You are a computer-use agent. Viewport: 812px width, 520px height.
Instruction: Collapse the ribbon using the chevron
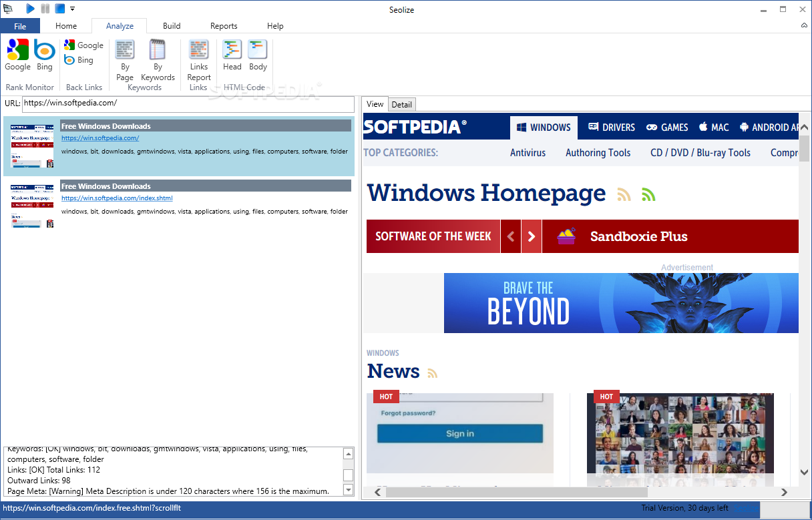tap(804, 25)
